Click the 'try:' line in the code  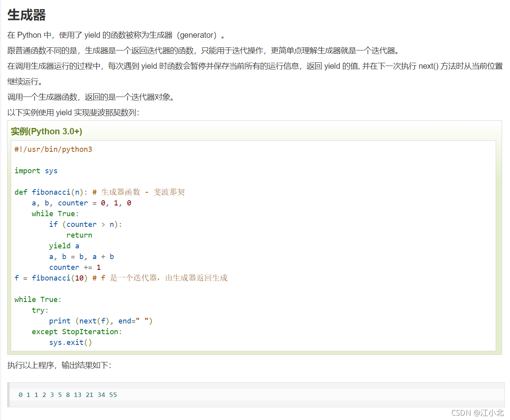coord(40,310)
